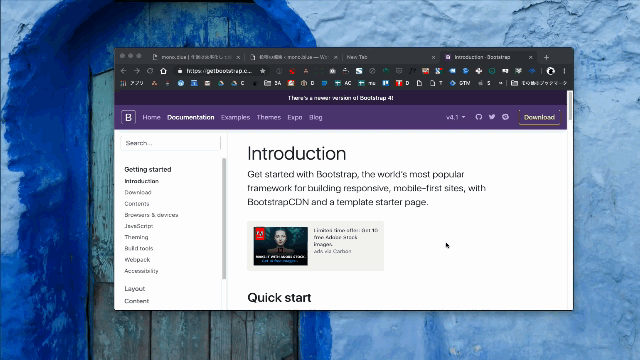Image resolution: width=640 pixels, height=360 pixels.
Task: Open Getting started section in sidebar
Action: pos(148,169)
